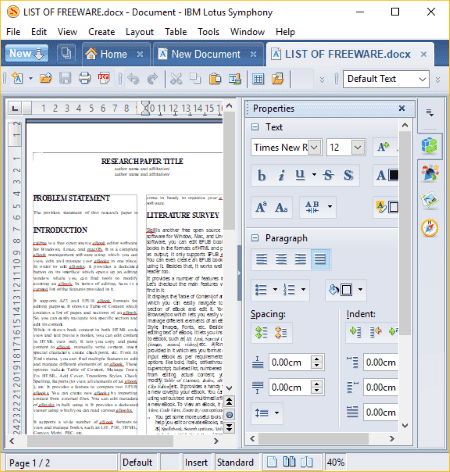Open the Times New Roman font dropdown

click(x=314, y=147)
